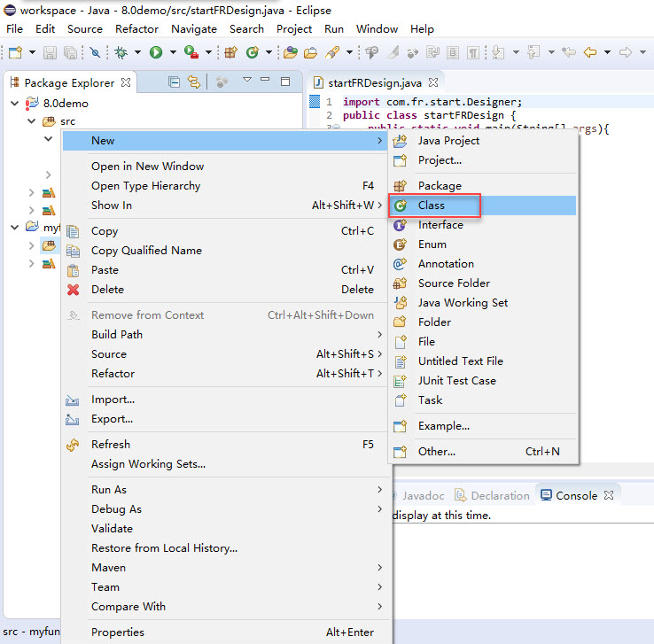Click the Collapse All icon in Package Explorer

coord(174,82)
